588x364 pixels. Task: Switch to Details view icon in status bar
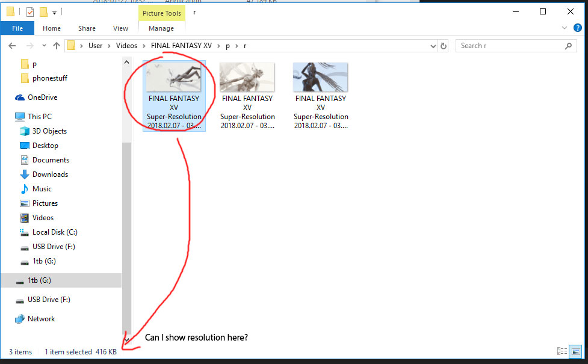click(x=562, y=351)
